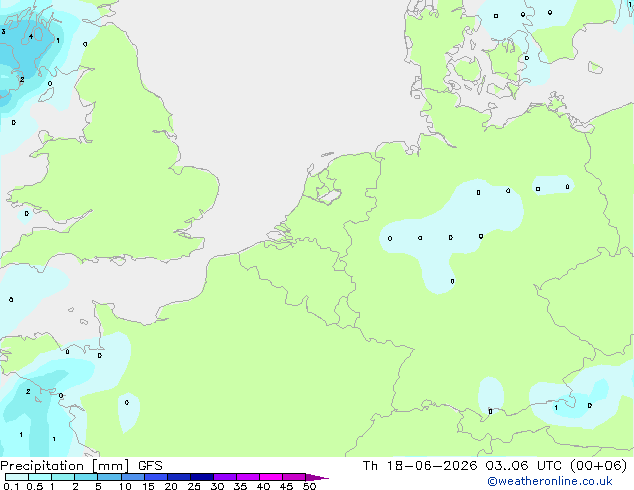Screen dimensions: 634x490
Task: Click the '3' precipitation value on map
Action: (x=3, y=32)
